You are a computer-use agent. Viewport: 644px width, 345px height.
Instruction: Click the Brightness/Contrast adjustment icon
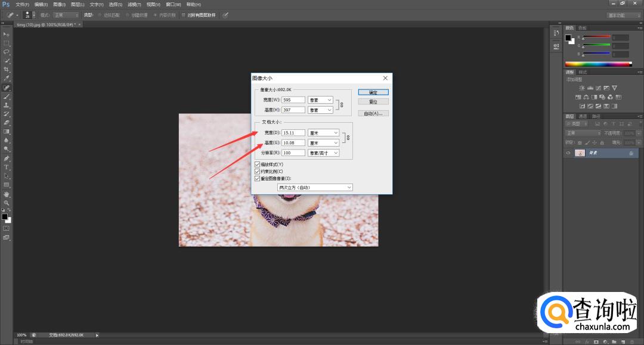pos(581,88)
